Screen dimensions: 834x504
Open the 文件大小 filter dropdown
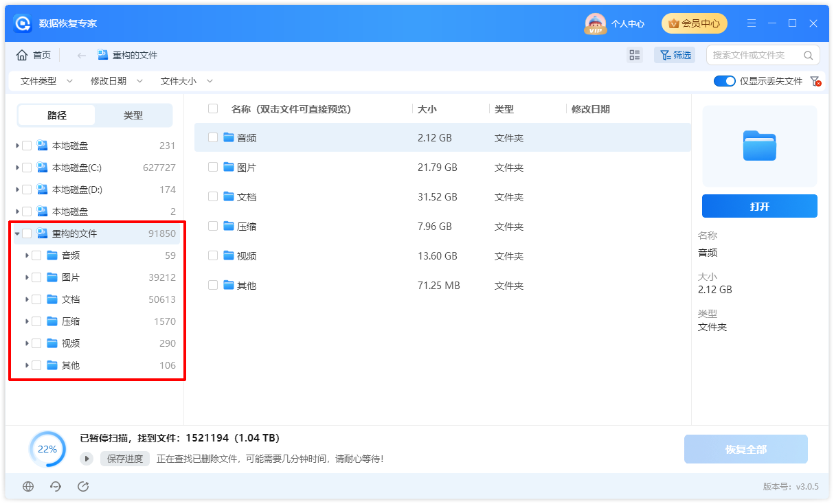click(x=186, y=81)
